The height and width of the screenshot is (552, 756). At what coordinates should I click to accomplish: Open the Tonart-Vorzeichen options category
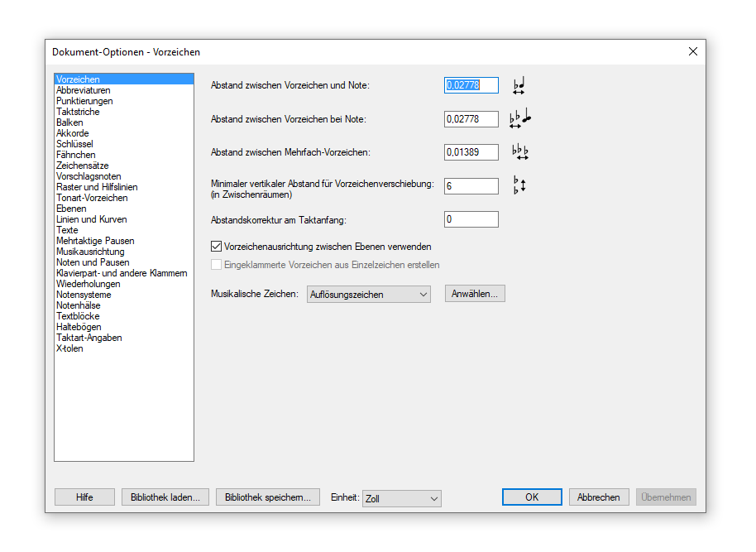coord(92,198)
